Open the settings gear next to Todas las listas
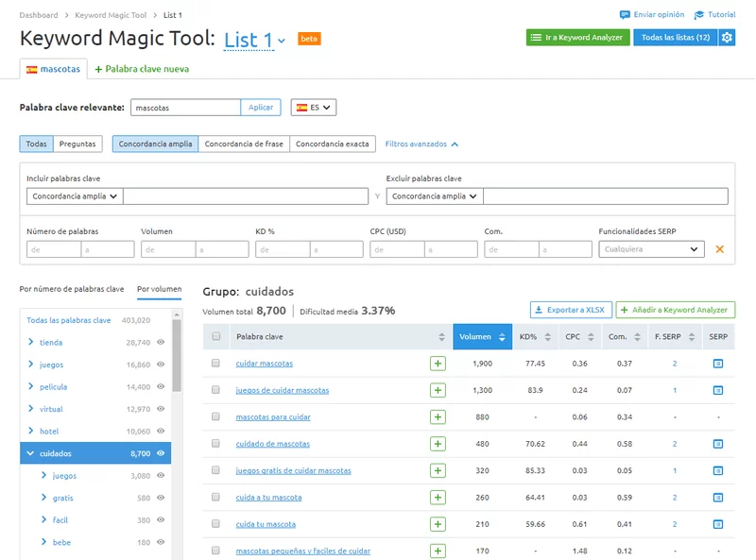This screenshot has height=560, width=756. point(727,38)
